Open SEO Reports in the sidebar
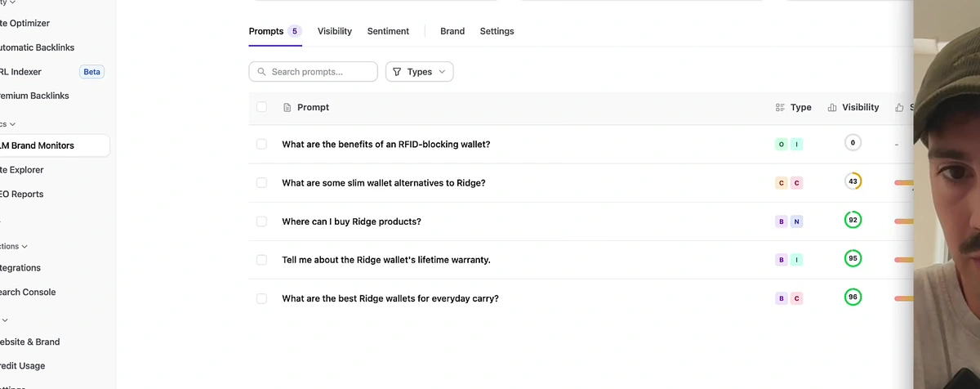Viewport: 980px width, 389px height. pyautogui.click(x=24, y=194)
